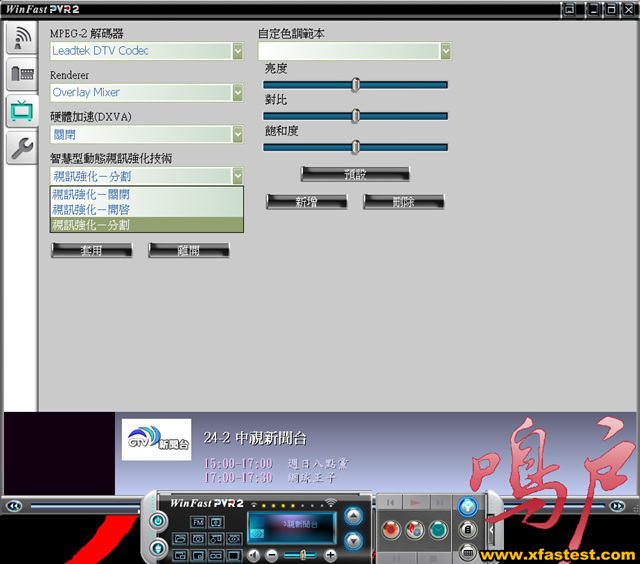The width and height of the screenshot is (640, 564).
Task: Click the FM radio mode icon
Action: tap(198, 522)
